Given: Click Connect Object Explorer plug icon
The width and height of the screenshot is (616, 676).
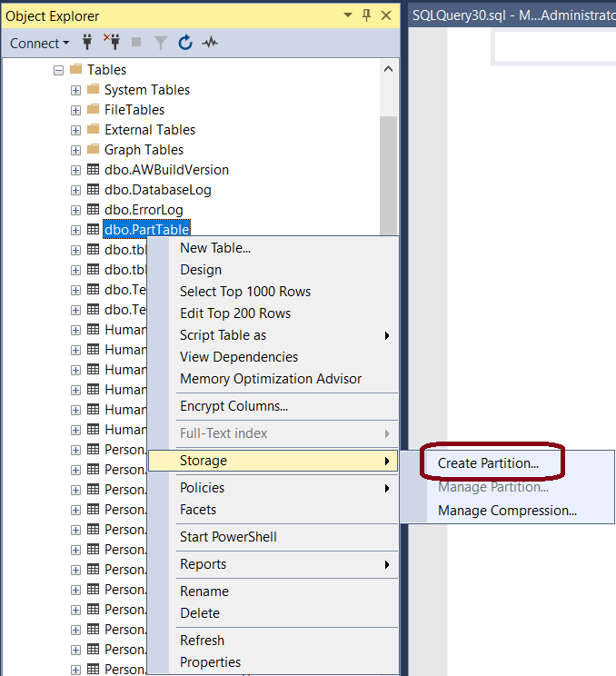Looking at the screenshot, I should [87, 42].
